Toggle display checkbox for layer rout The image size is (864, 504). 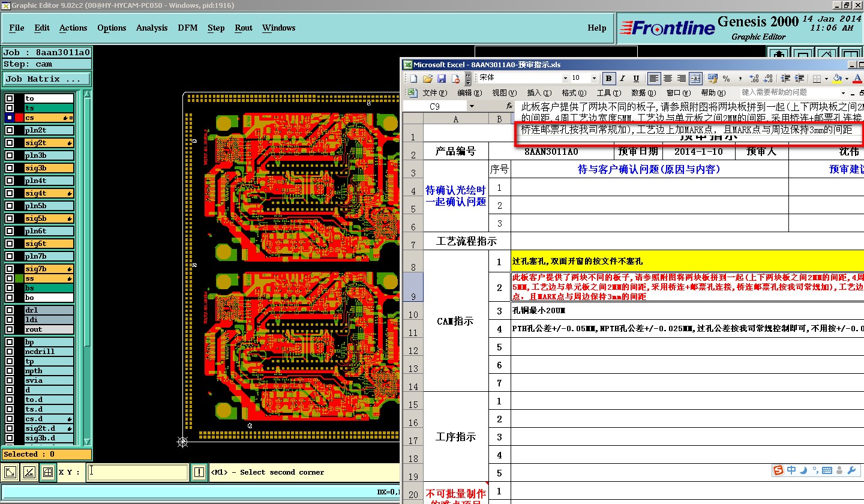[10, 329]
